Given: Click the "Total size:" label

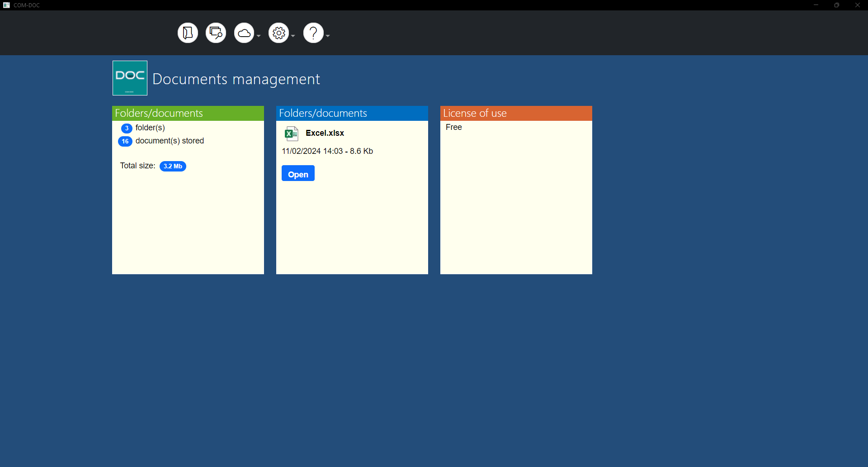Looking at the screenshot, I should (137, 166).
